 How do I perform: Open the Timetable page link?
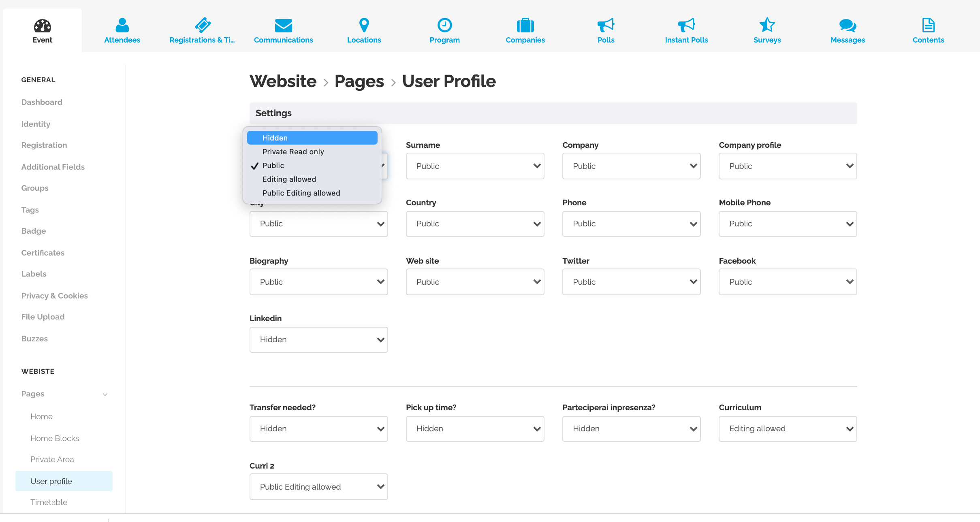[49, 502]
